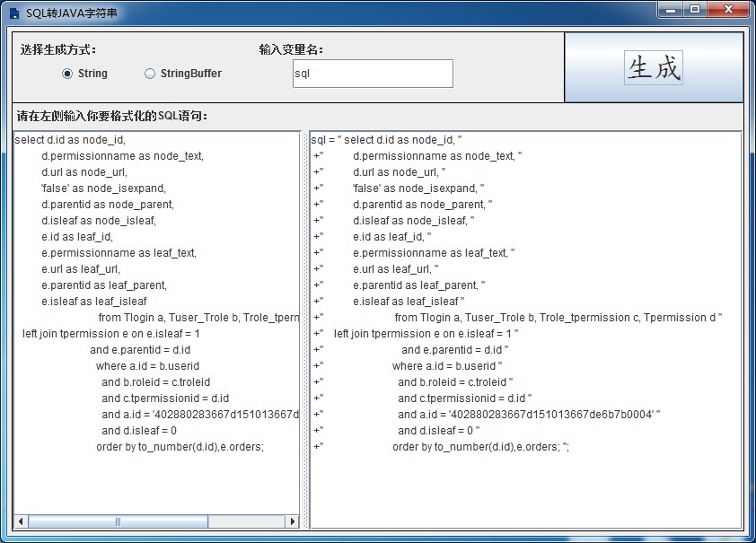This screenshot has width=756, height=543.
Task: Click 'e.id as leaf_id,' in the left pane
Action: pos(77,237)
